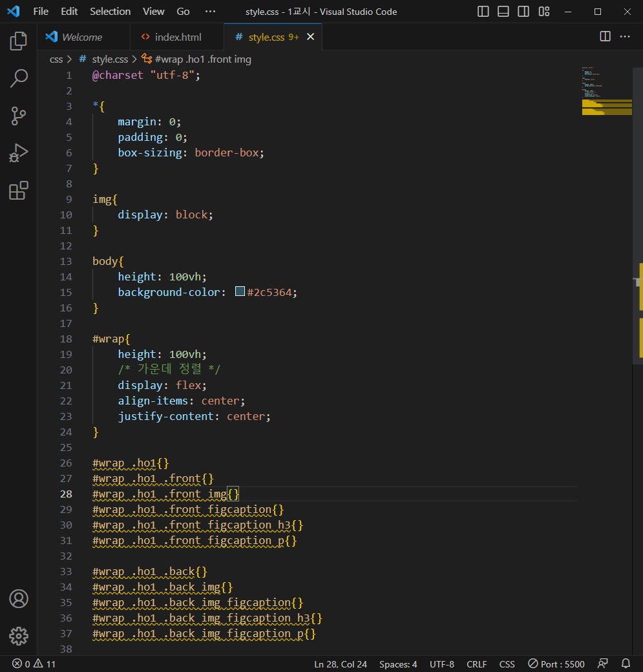Open the Manage gear settings icon
This screenshot has width=643, height=672.
click(19, 636)
